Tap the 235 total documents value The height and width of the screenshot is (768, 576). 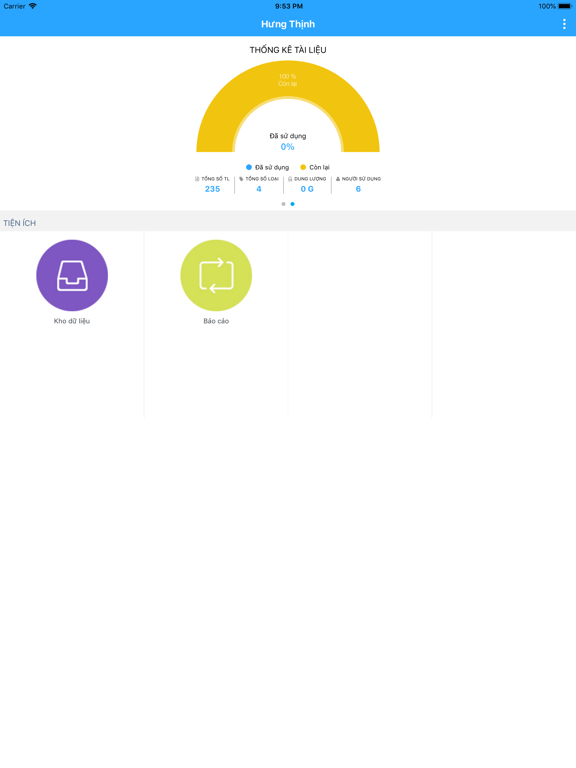coord(212,189)
